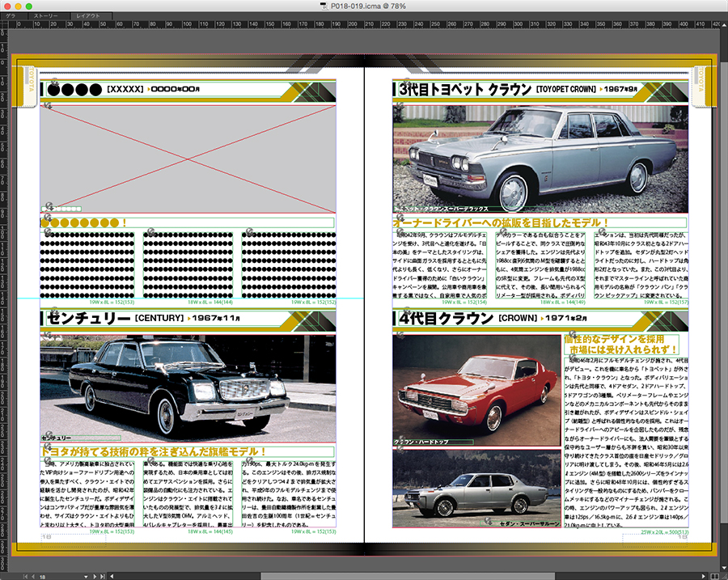Go to next page arrow
This screenshot has width=728, height=580.
[95, 576]
